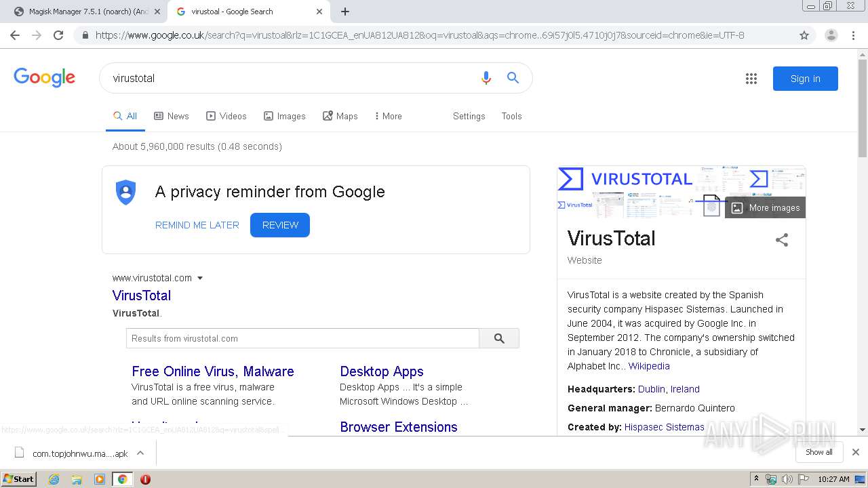This screenshot has width=868, height=488.
Task: Click More images button
Action: click(x=765, y=207)
